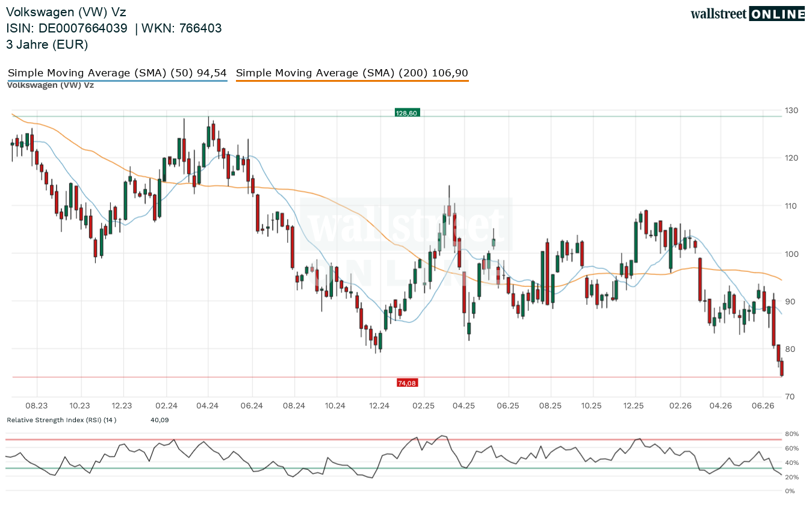Click the RSI value 40,09
Viewport: 812px width, 507px height.
[x=160, y=419]
